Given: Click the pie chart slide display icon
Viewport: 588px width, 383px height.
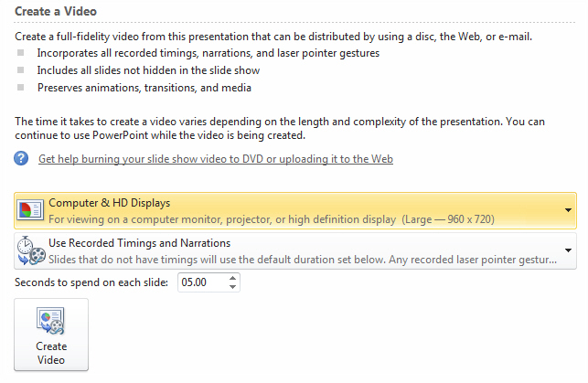Looking at the screenshot, I should point(30,210).
